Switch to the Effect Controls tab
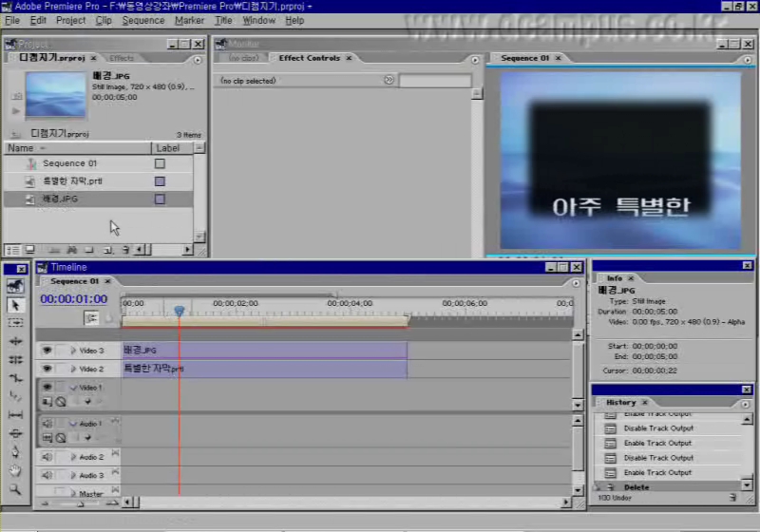Screen dimensions: 760x532 tap(310, 58)
